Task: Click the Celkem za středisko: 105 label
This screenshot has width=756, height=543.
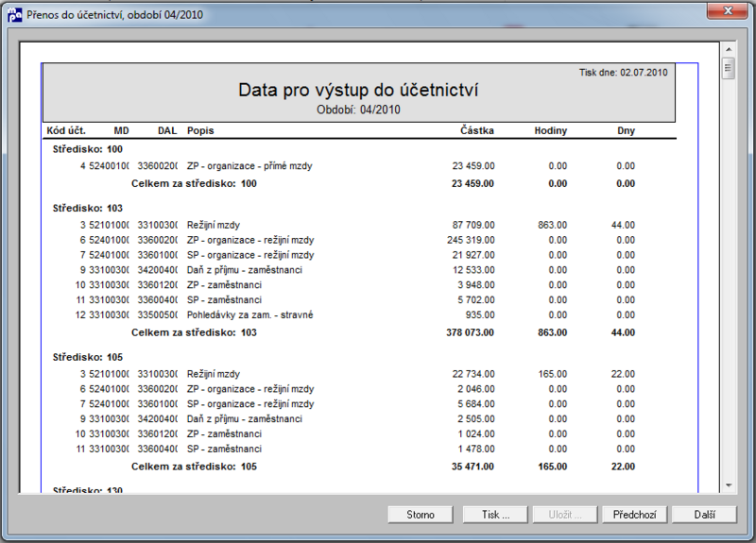Action: click(x=194, y=467)
